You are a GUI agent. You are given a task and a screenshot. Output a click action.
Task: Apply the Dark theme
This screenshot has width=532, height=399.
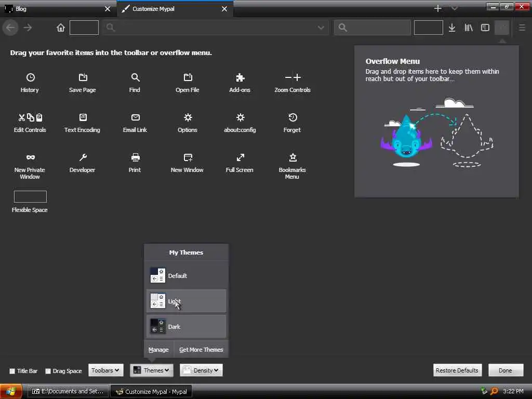186,327
